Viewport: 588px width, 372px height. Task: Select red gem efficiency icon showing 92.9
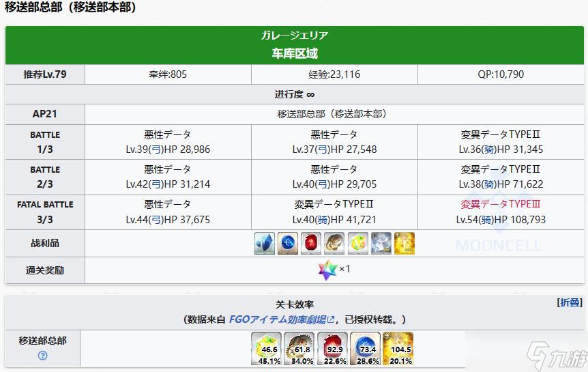(332, 349)
